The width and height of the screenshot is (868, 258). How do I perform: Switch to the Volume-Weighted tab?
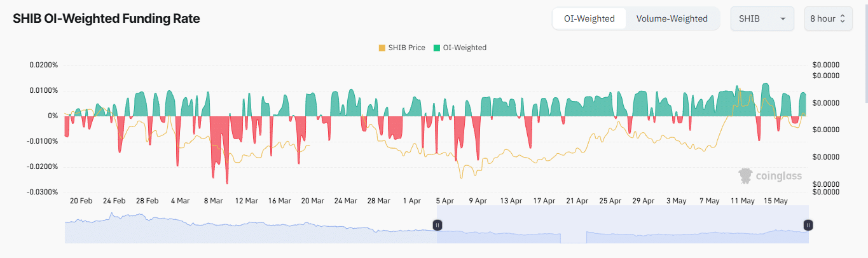[x=672, y=18]
